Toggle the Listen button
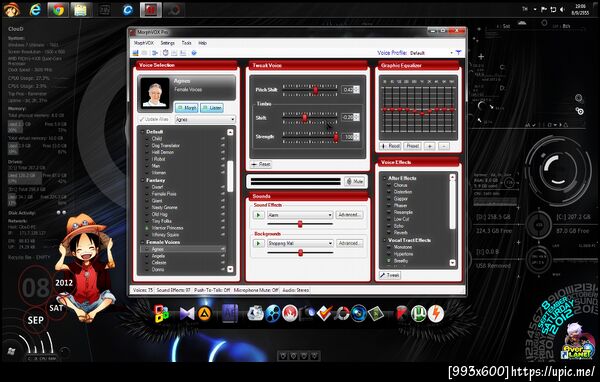 click(x=212, y=108)
